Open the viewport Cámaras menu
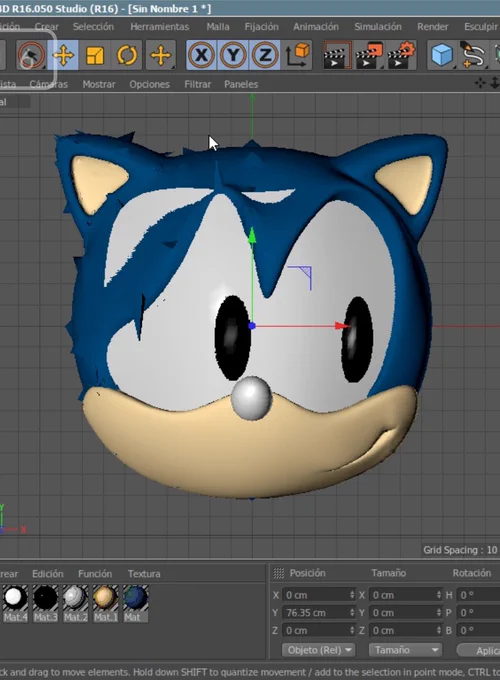Viewport: 500px width, 680px height. click(49, 84)
